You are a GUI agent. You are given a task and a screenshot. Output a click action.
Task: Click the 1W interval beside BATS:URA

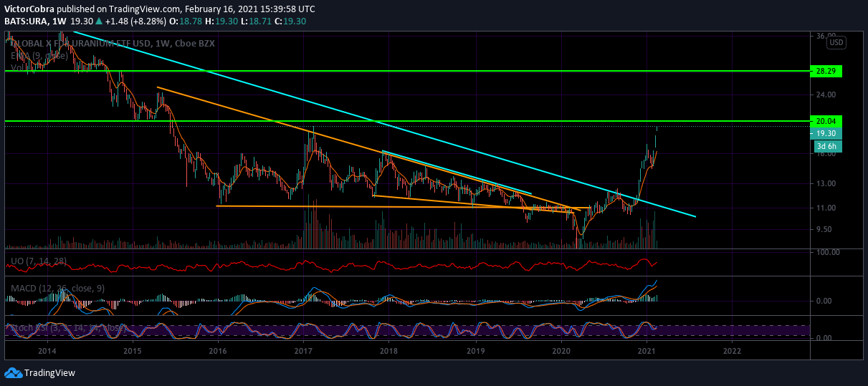click(x=59, y=21)
